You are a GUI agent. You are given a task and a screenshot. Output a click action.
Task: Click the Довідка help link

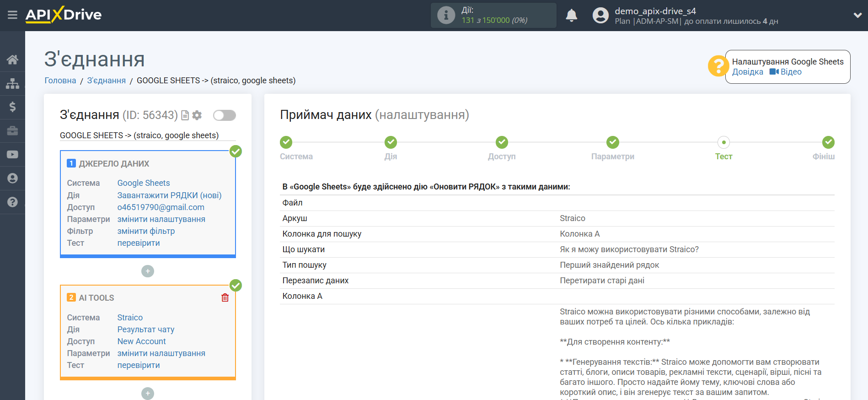click(x=747, y=72)
